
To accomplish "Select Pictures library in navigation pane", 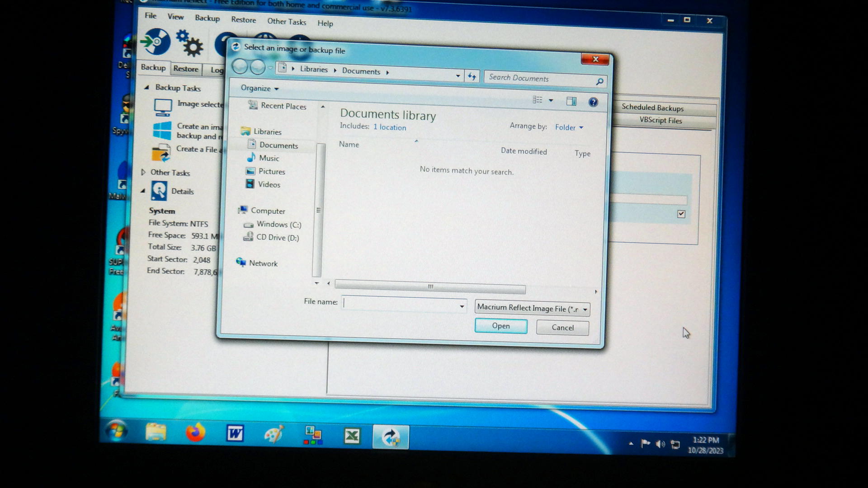I will (265, 171).
